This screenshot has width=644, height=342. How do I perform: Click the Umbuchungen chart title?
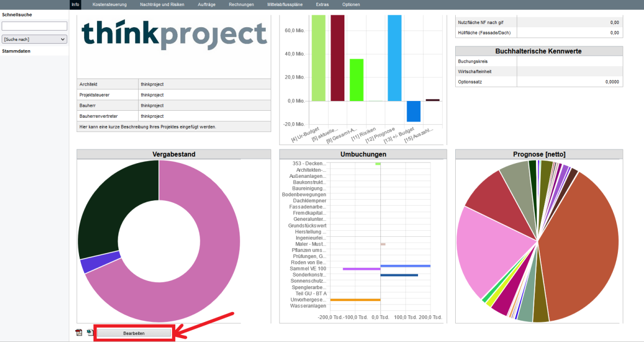363,154
